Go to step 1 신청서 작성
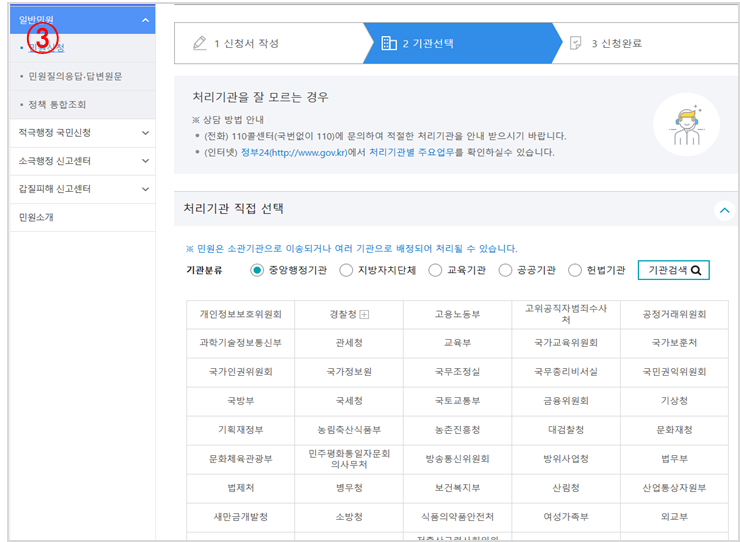The image size is (740, 542). tap(269, 43)
